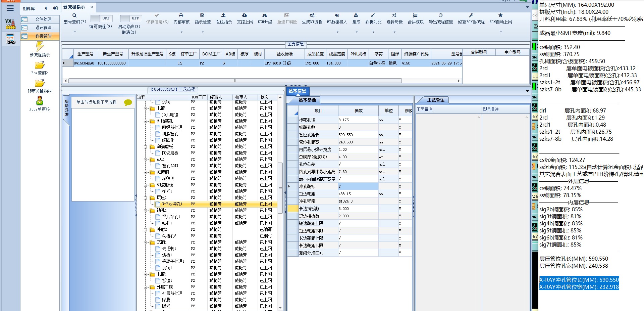Screen dimensions: 644x311
Task: Click the 冲孔靶标 parameter value field
Action: (358, 186)
